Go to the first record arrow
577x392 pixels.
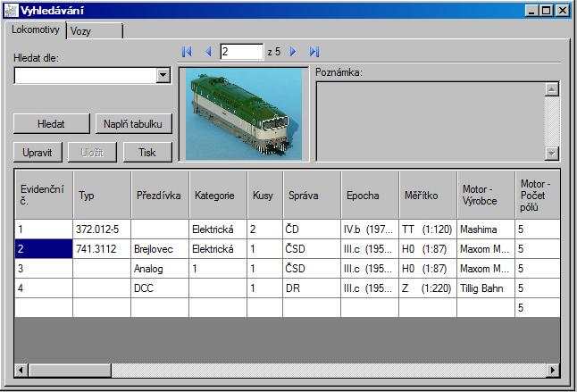(x=187, y=53)
